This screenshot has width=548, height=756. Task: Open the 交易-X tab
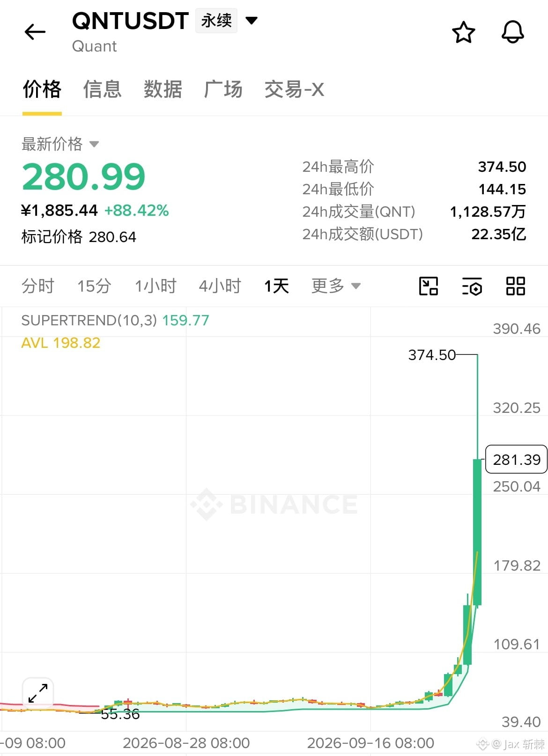(x=294, y=89)
